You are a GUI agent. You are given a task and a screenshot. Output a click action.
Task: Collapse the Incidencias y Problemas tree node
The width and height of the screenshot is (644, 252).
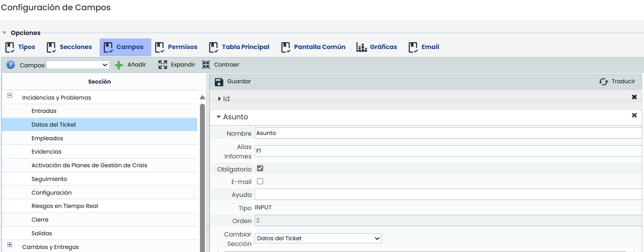point(10,95)
